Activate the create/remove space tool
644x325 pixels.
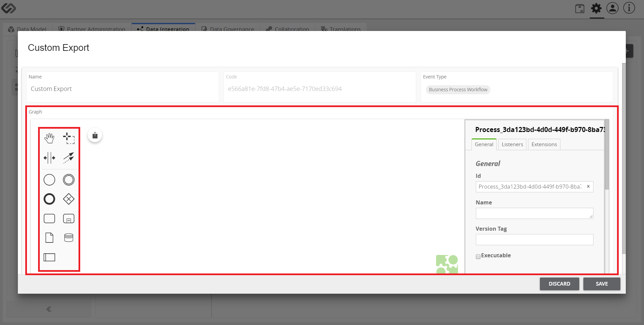click(x=49, y=158)
